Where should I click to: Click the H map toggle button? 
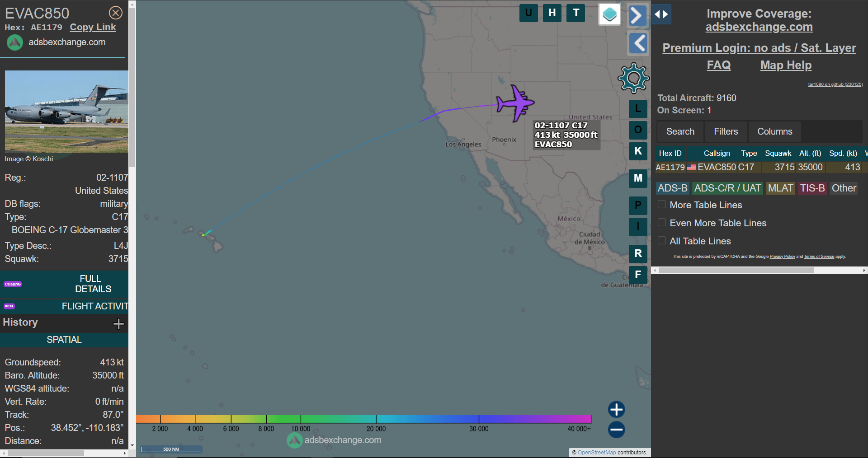point(552,13)
